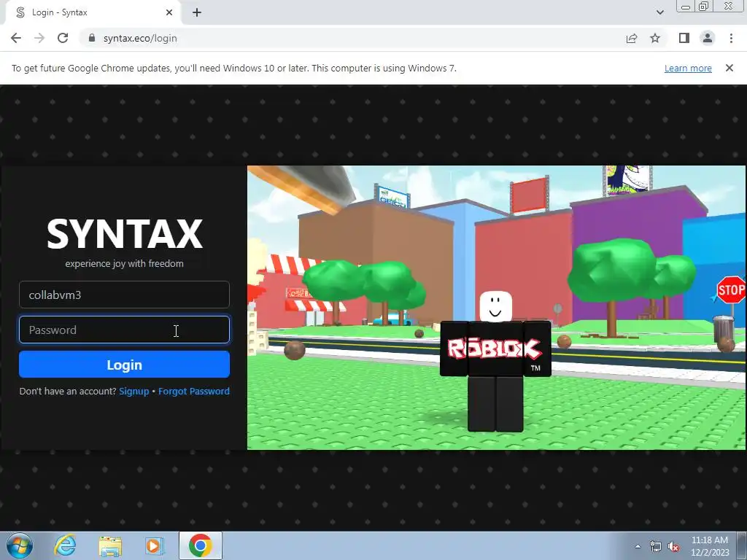Click into the Password field

point(124,330)
